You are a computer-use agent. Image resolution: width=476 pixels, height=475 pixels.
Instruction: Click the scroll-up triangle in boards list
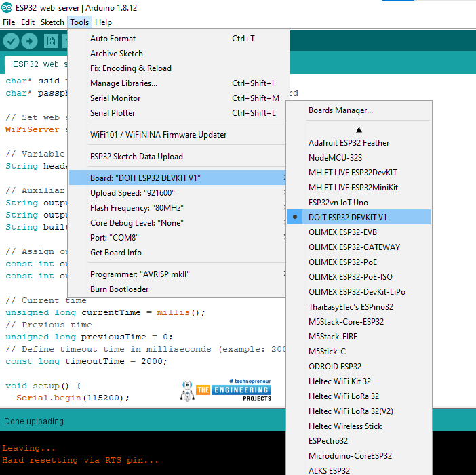[x=359, y=130]
